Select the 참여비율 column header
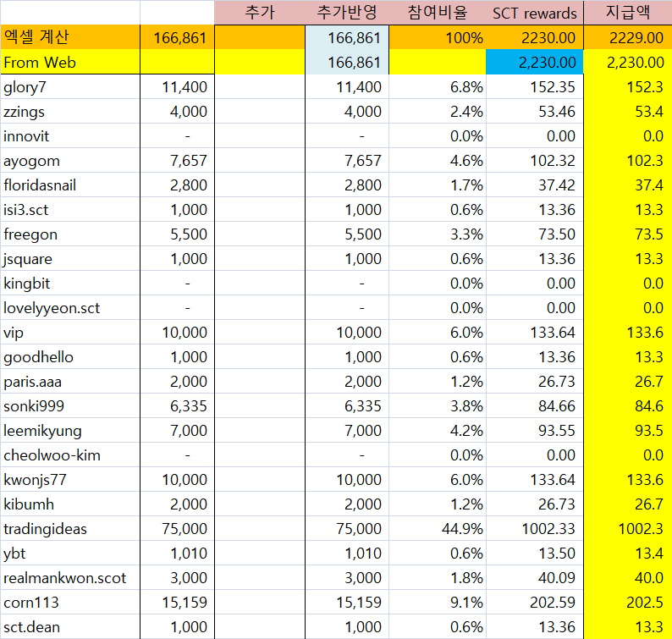Screen dimensions: 672x639 tap(438, 13)
